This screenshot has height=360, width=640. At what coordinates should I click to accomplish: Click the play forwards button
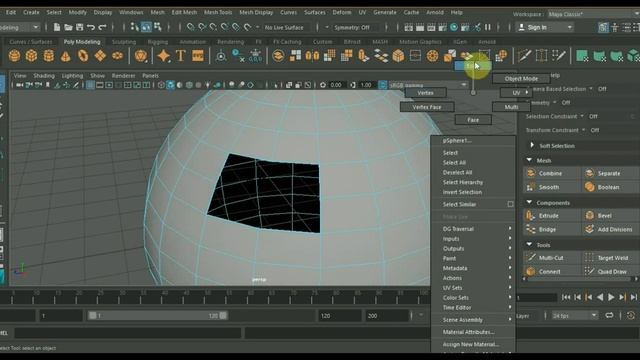[611, 297]
